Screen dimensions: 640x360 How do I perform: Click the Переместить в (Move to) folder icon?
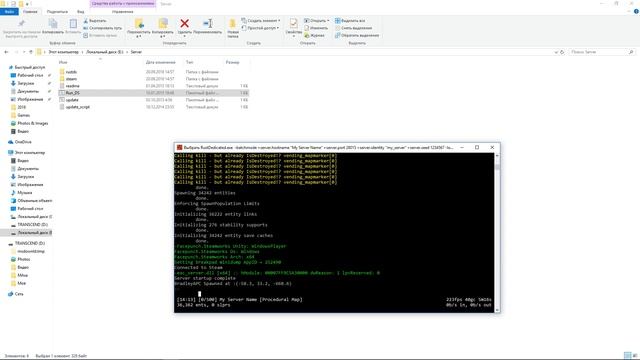click(139, 24)
